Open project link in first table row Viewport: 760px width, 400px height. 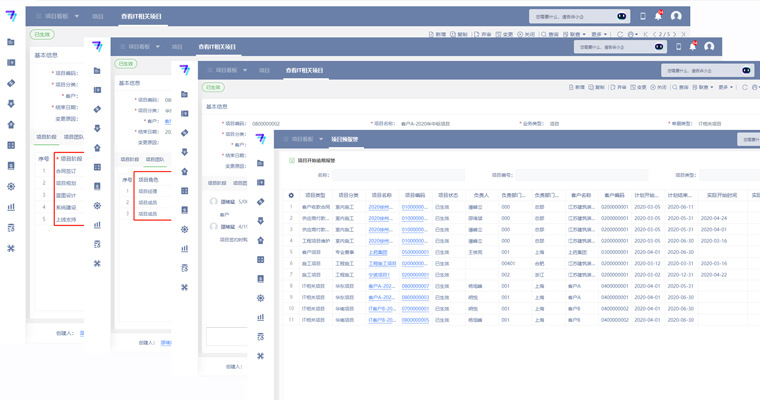(x=381, y=207)
